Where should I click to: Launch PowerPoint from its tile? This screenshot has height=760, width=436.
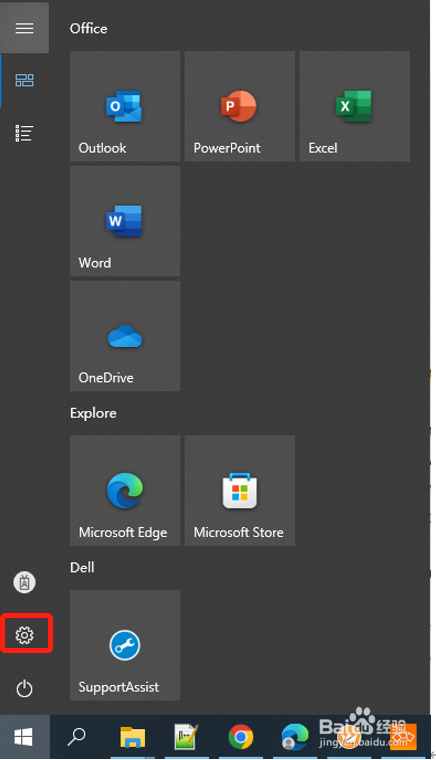click(x=239, y=106)
